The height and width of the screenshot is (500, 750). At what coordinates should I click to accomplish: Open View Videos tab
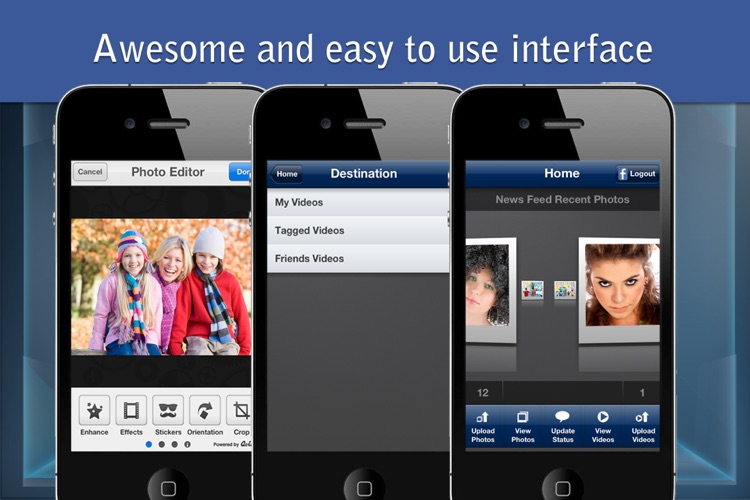pos(603,427)
